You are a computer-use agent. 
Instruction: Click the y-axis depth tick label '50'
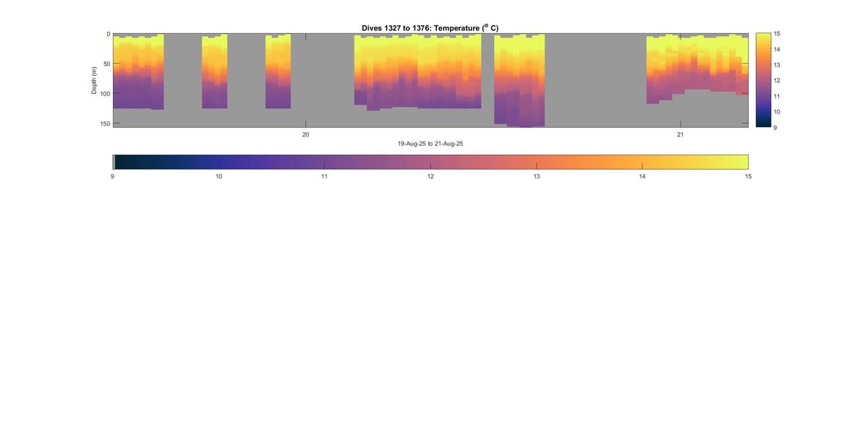[x=106, y=64]
